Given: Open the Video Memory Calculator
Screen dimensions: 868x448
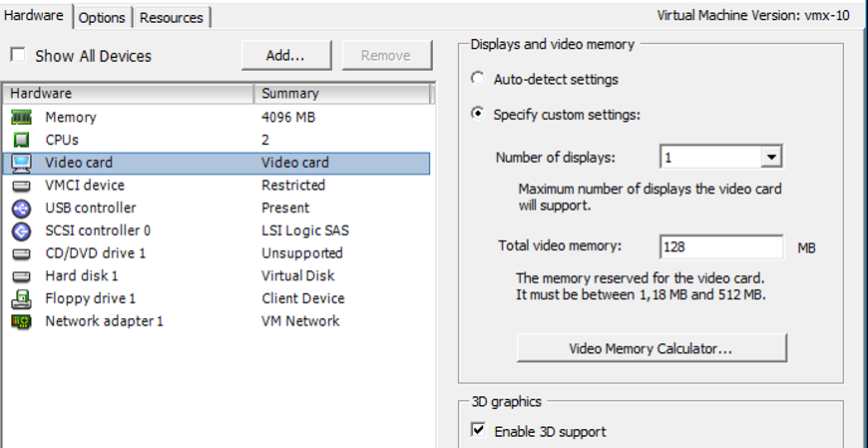Looking at the screenshot, I should click(651, 348).
